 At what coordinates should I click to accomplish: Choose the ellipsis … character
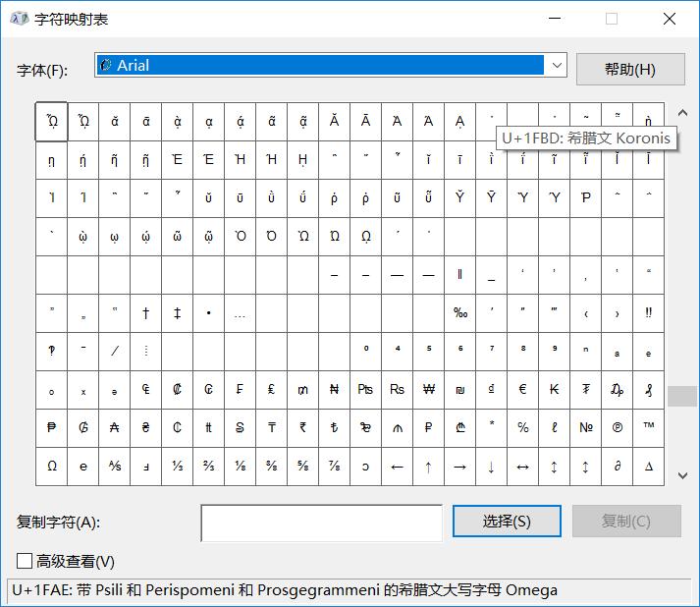[x=241, y=313]
